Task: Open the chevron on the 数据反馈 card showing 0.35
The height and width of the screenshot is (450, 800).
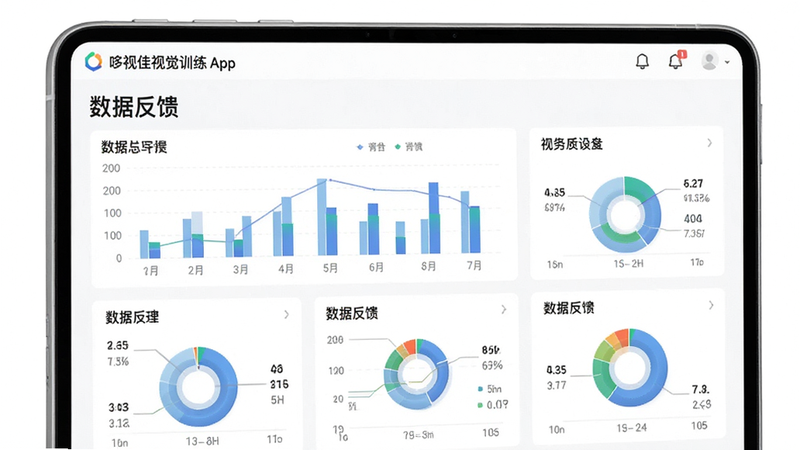Action: click(711, 305)
